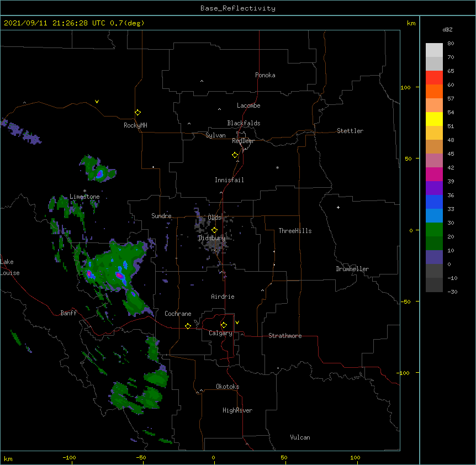Click the Vulcan city label
Viewport: 476px width, 465px height.
(x=300, y=437)
